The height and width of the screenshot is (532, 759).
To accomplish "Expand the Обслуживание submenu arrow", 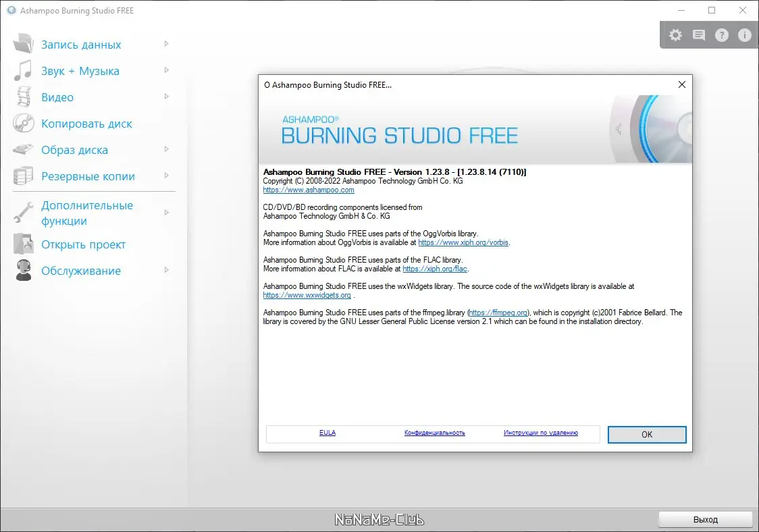I will (167, 270).
